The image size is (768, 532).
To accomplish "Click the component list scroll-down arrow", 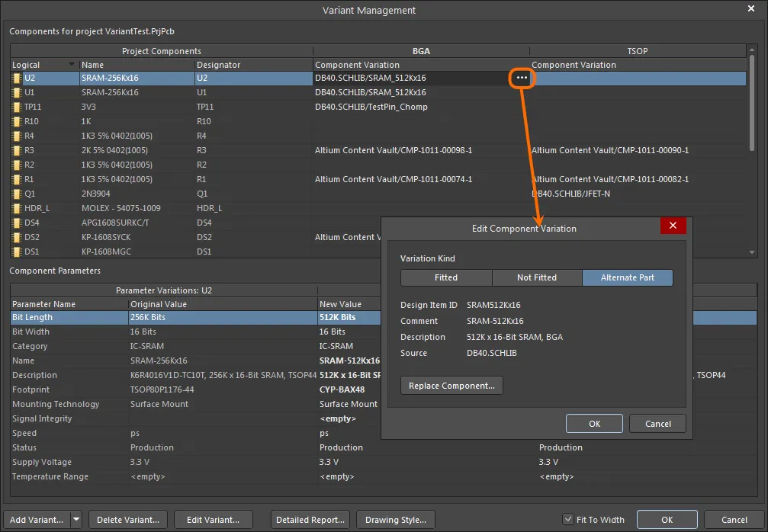I will (752, 252).
